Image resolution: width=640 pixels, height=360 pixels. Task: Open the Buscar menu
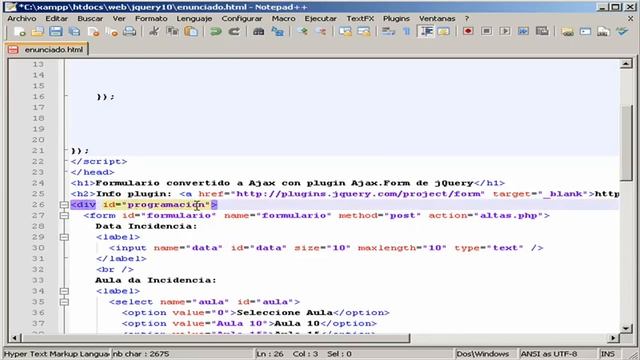tap(90, 18)
